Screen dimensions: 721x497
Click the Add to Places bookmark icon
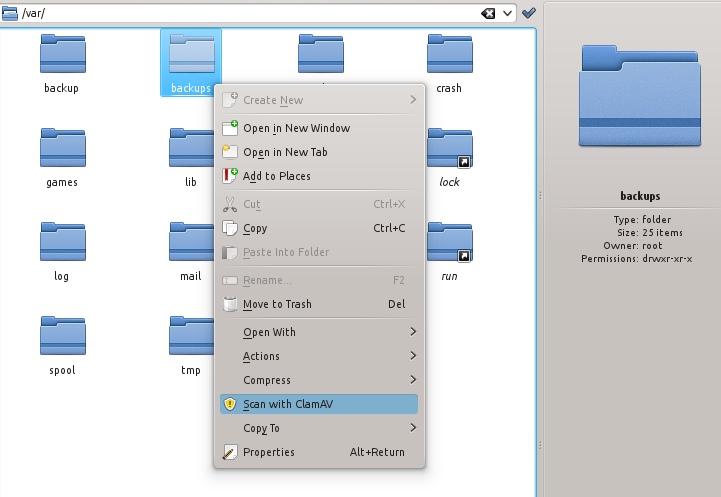(x=230, y=176)
